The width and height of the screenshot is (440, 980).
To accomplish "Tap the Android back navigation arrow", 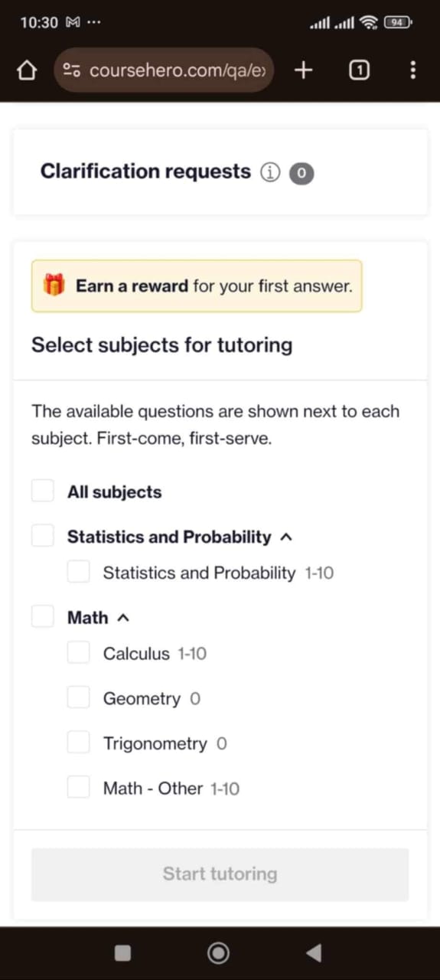I will [x=313, y=952].
